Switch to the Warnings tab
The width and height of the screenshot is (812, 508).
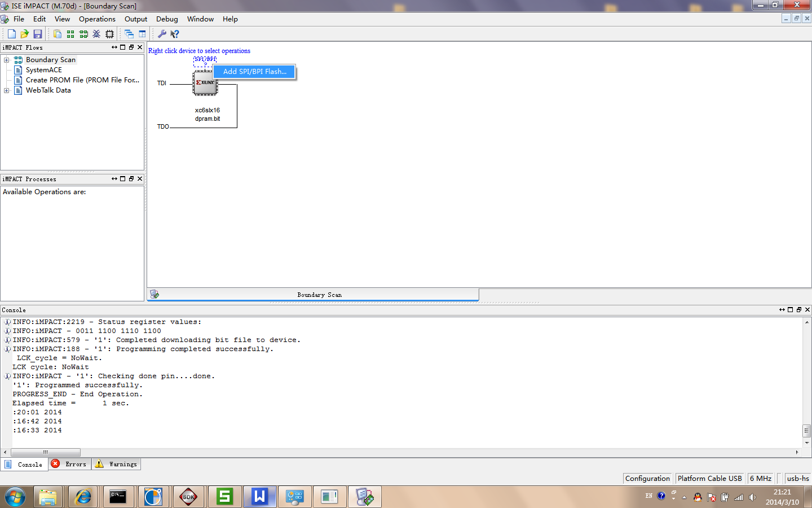pos(116,464)
